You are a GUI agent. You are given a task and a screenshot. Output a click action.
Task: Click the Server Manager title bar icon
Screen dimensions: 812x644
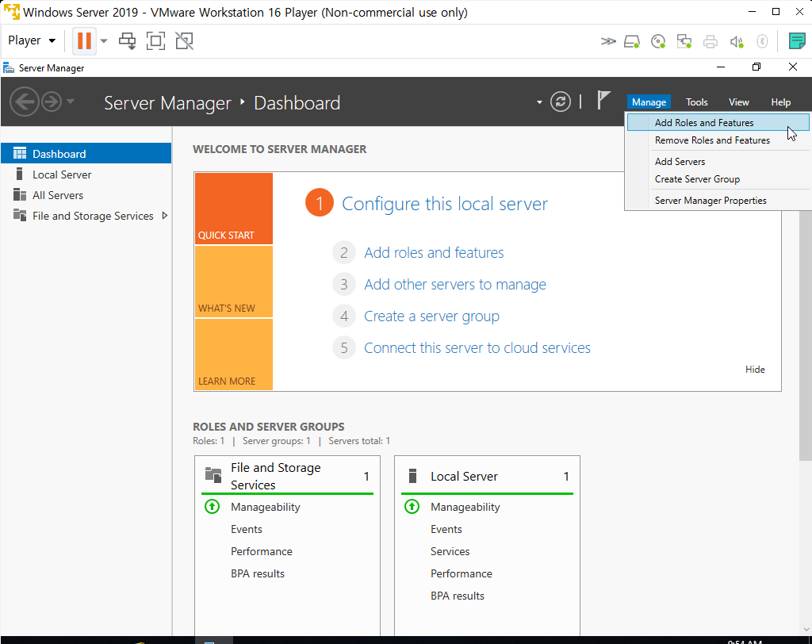(8, 68)
